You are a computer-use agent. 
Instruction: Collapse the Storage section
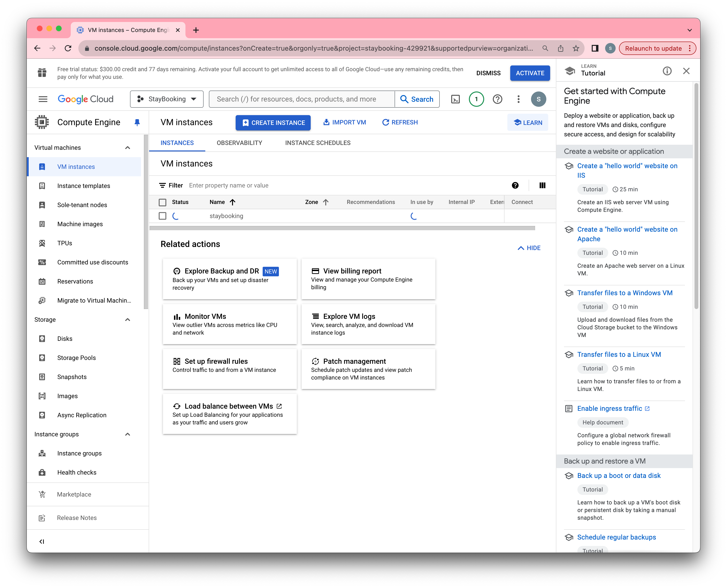(127, 320)
